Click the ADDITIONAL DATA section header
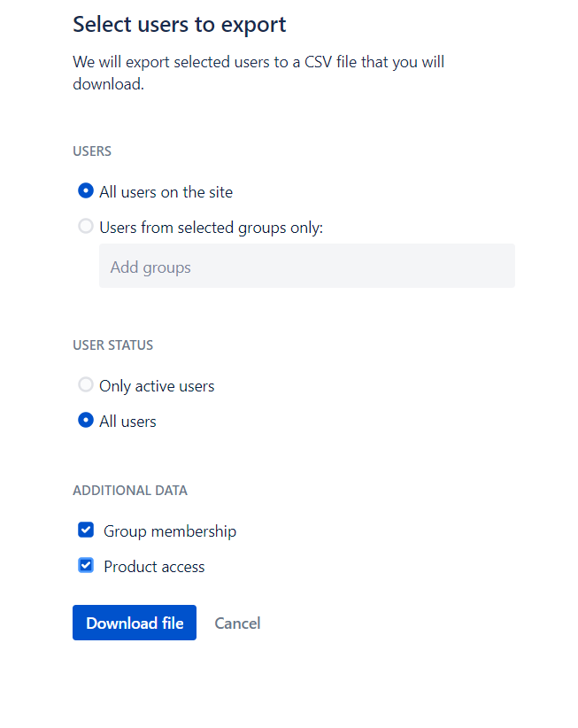 pos(130,490)
